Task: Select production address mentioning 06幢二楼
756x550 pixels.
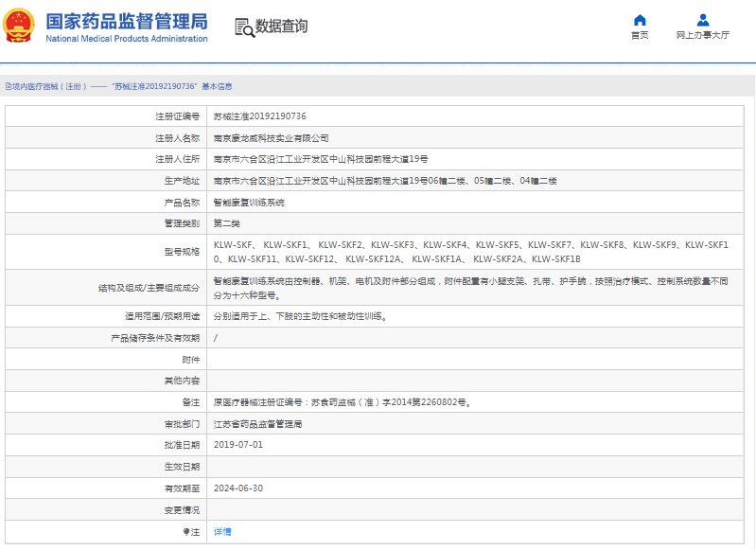Action: 385,181
